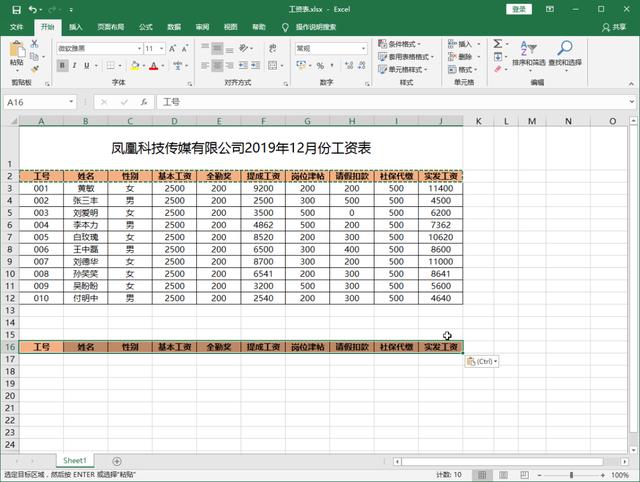
Task: Open the 公式 ribbon tab
Action: pos(146,27)
